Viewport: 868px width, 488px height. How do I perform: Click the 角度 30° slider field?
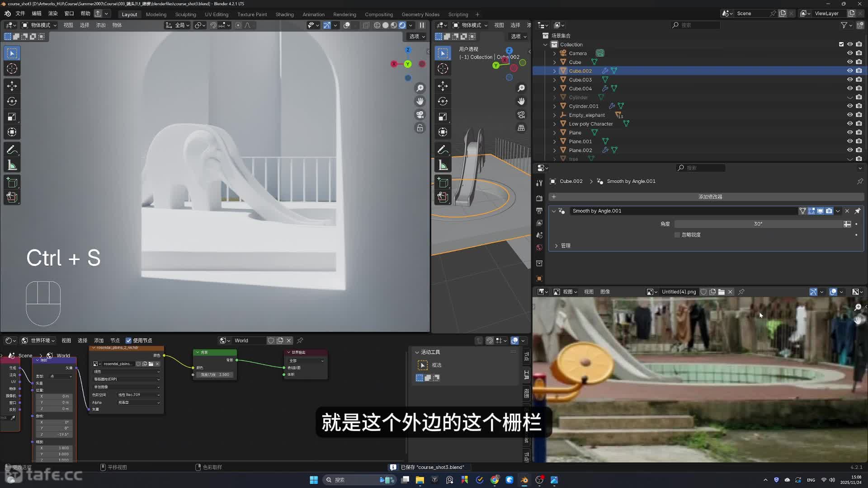[758, 224]
